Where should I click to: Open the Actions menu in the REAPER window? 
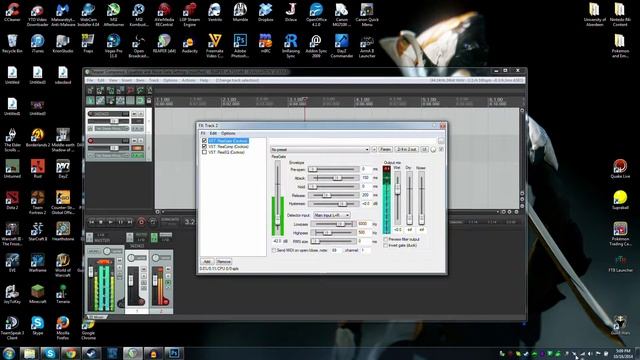point(188,80)
